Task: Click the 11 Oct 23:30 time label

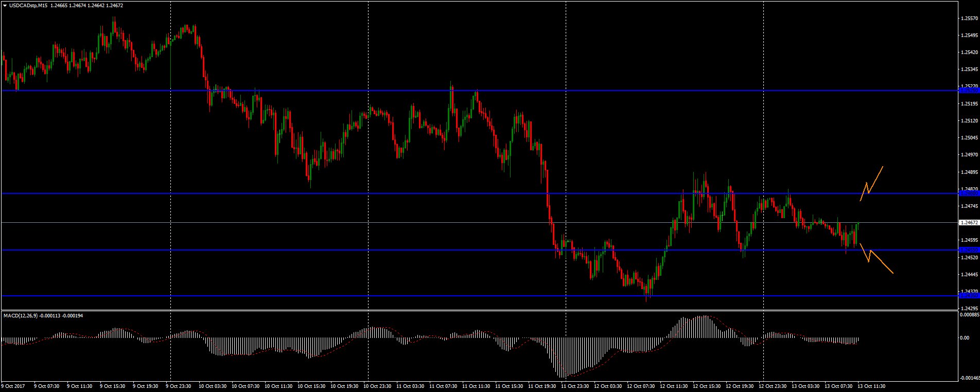Action: pos(574,386)
